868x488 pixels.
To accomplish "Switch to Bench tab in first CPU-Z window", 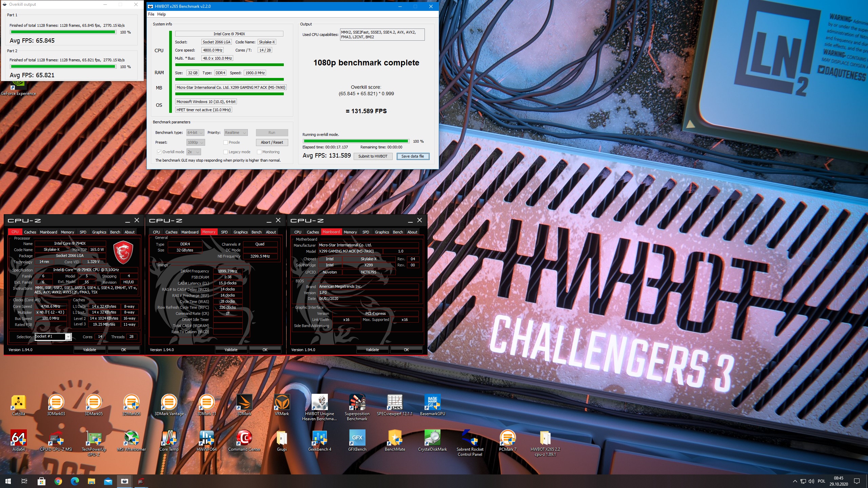I will [x=115, y=232].
